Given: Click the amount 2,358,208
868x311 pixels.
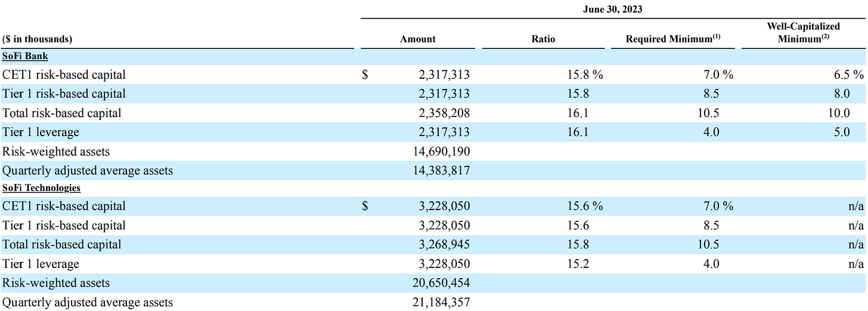Looking at the screenshot, I should (444, 113).
